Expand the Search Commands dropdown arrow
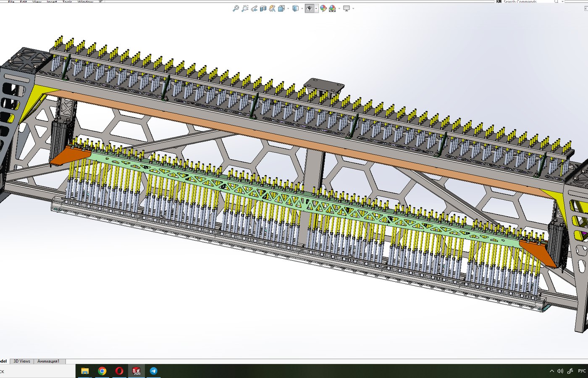This screenshot has width=588, height=378. [x=562, y=2]
